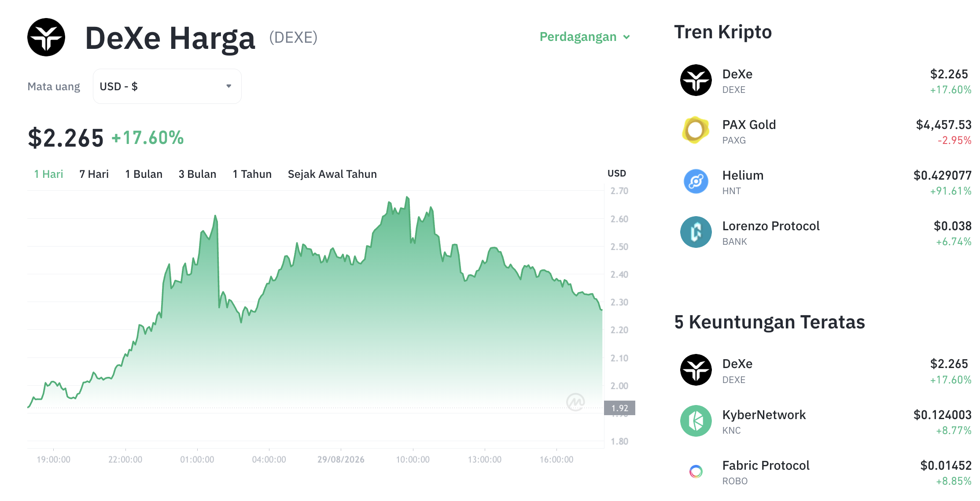Open the PAX Gold name link

[x=749, y=125]
